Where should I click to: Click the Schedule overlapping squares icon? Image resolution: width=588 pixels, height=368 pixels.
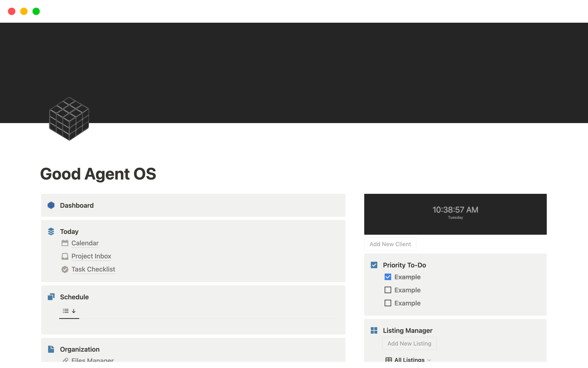click(51, 297)
